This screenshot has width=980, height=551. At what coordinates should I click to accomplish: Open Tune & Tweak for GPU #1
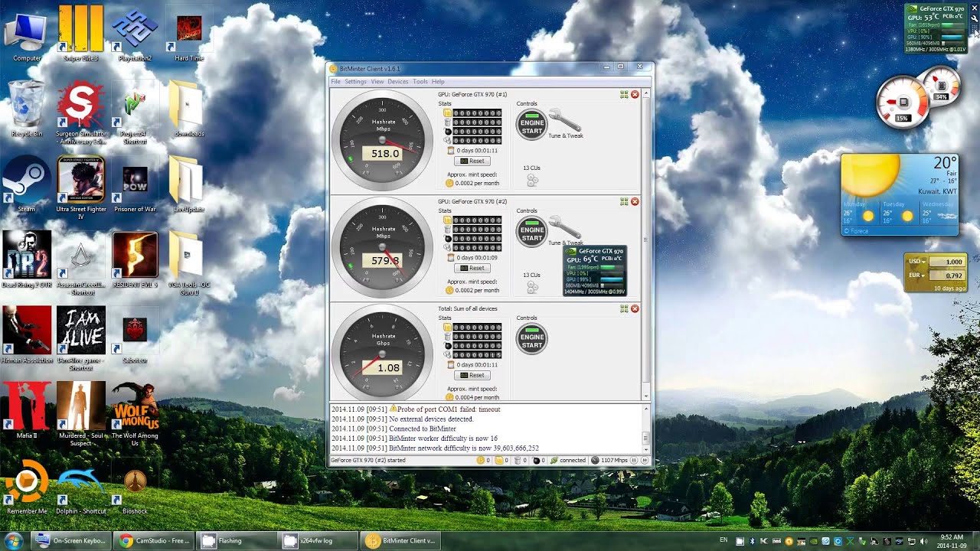[x=565, y=122]
